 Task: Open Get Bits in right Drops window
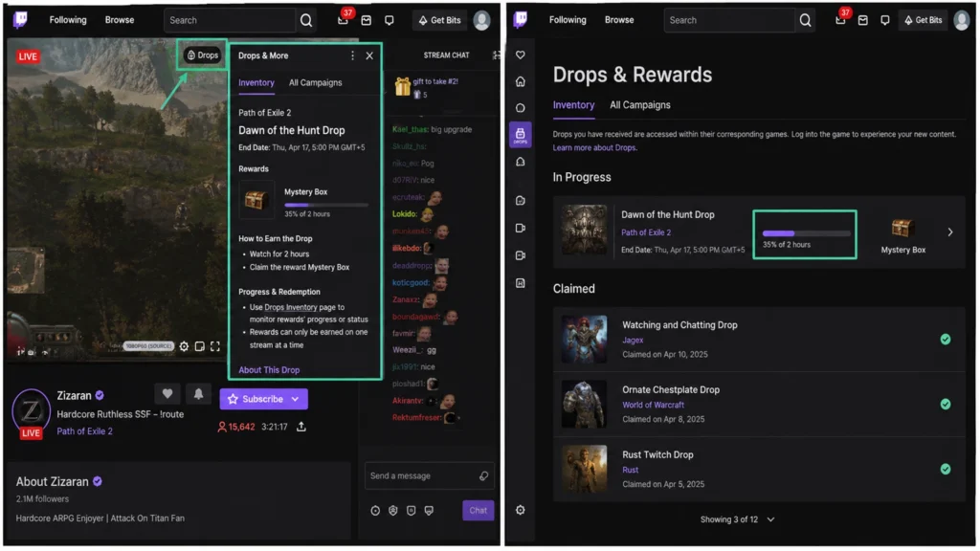pos(924,20)
